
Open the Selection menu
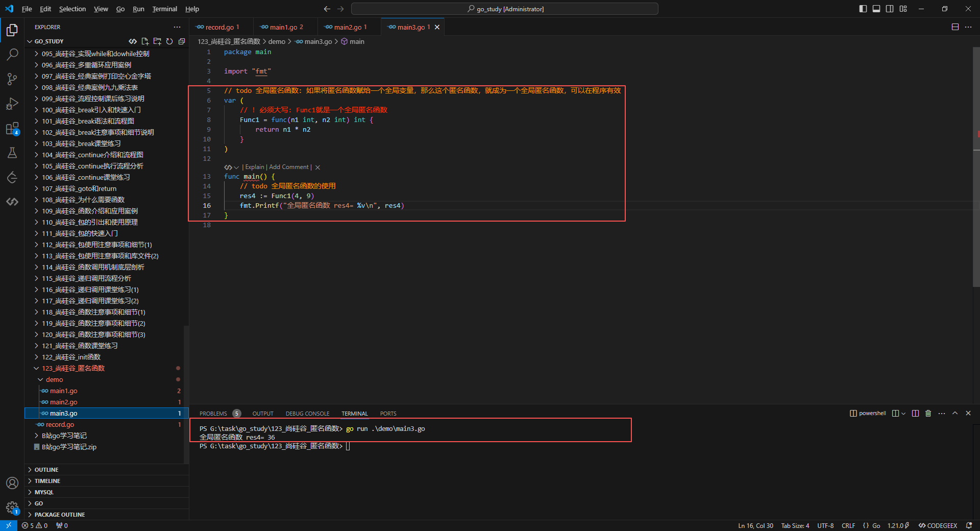(x=72, y=9)
